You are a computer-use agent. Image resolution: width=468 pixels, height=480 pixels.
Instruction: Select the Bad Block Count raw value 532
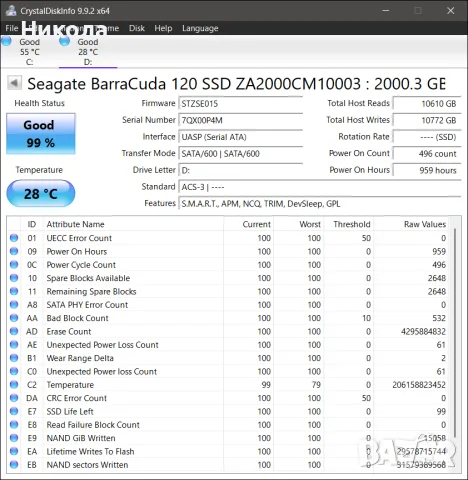click(439, 318)
